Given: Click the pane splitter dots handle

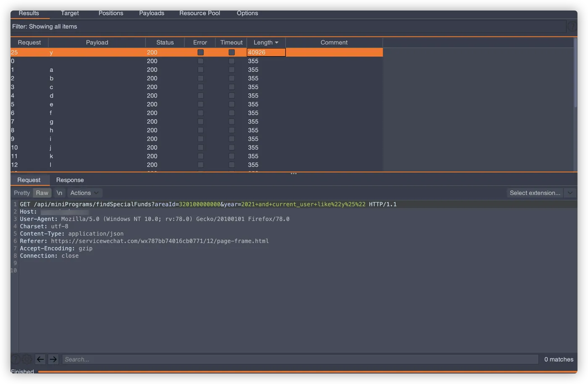Looking at the screenshot, I should pos(294,173).
